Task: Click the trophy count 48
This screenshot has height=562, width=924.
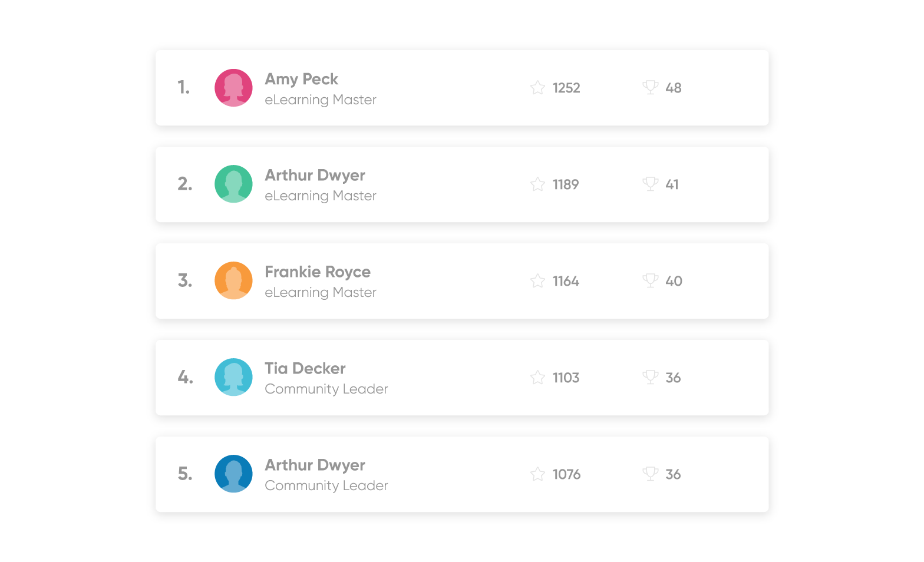Action: (674, 88)
